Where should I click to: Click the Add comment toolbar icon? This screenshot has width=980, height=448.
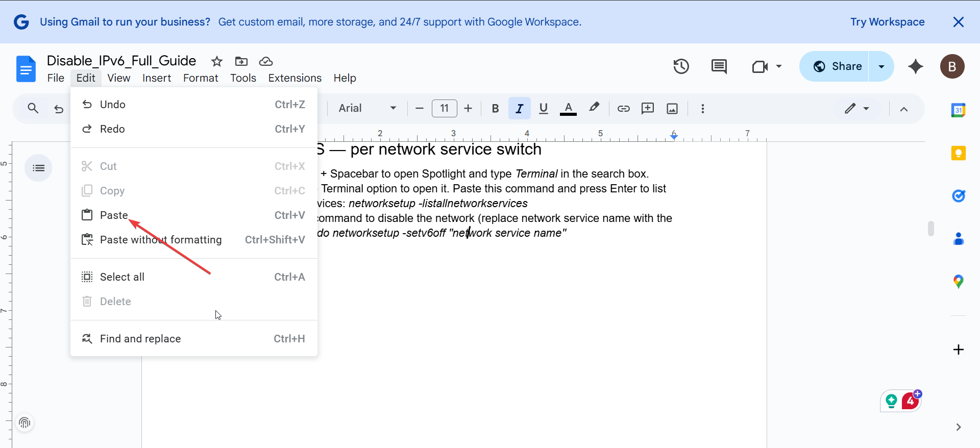[648, 108]
